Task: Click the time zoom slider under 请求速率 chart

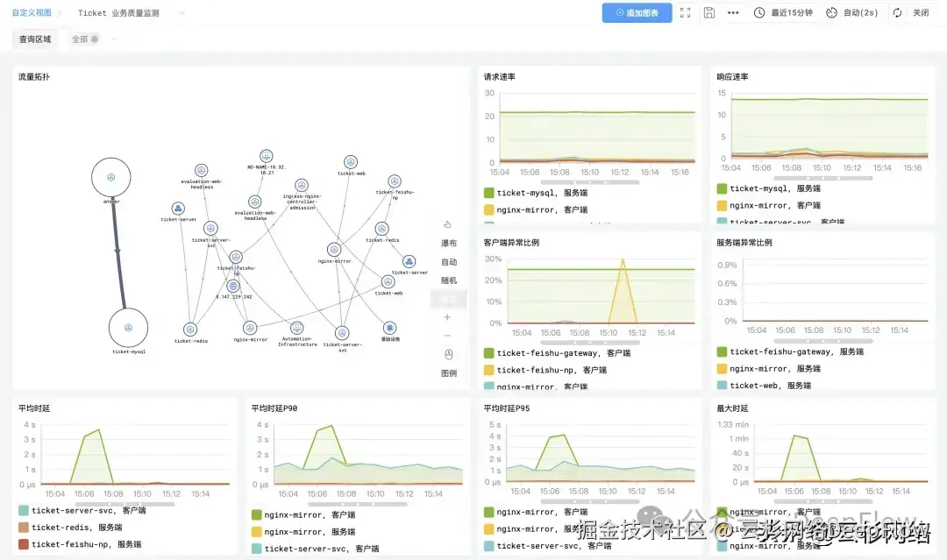Action: click(590, 181)
